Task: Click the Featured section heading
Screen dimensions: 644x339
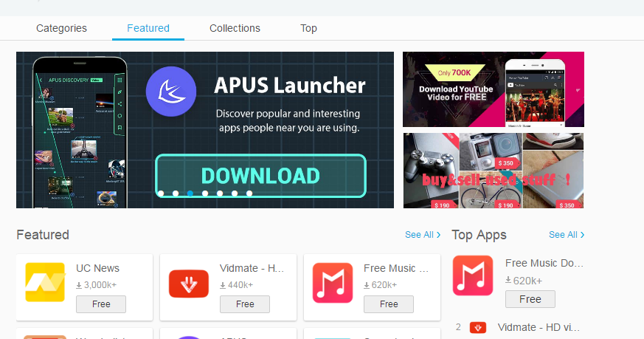Action: (x=43, y=235)
